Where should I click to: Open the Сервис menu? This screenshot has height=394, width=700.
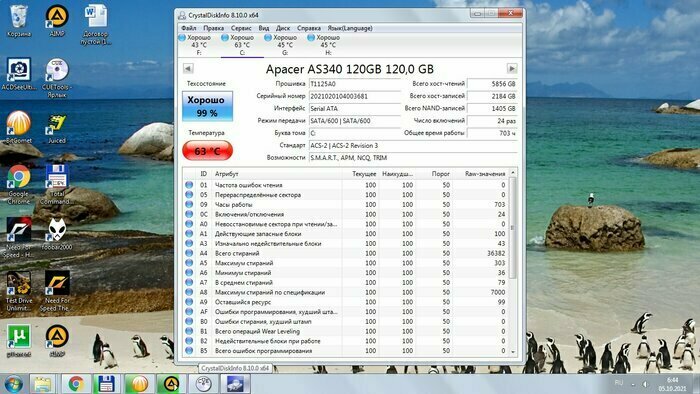[241, 28]
